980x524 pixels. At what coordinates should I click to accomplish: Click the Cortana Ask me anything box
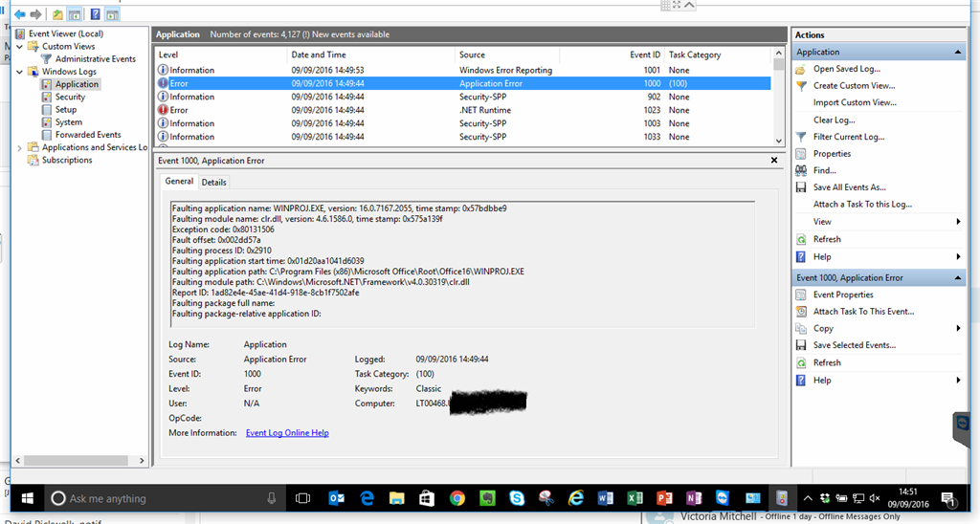pyautogui.click(x=165, y=498)
